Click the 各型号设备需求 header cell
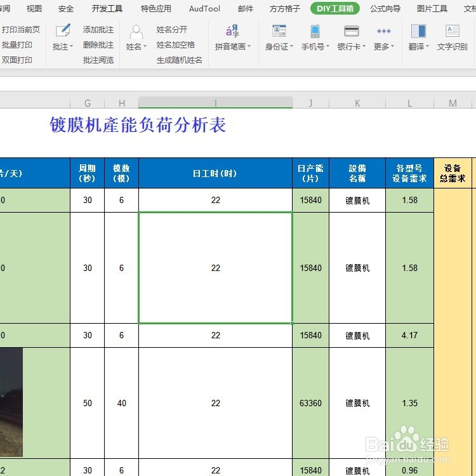 click(409, 173)
